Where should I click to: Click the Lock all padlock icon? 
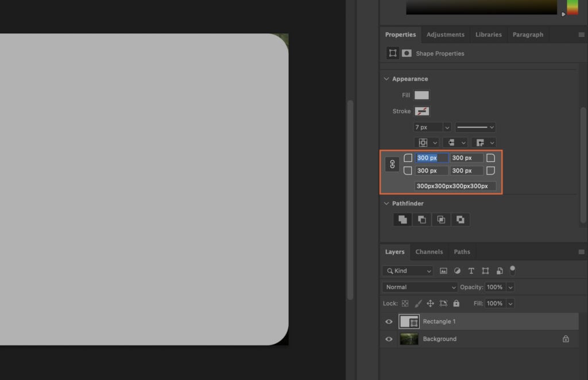[x=457, y=303]
